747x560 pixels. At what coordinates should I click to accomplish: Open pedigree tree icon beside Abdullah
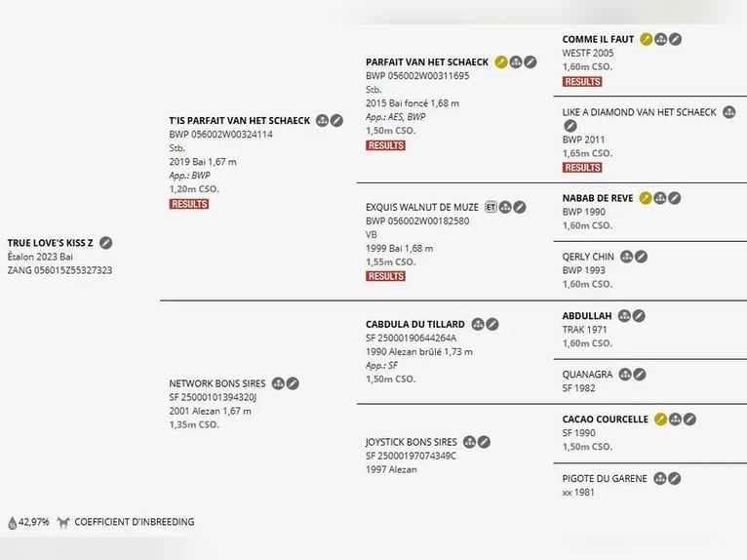(624, 316)
